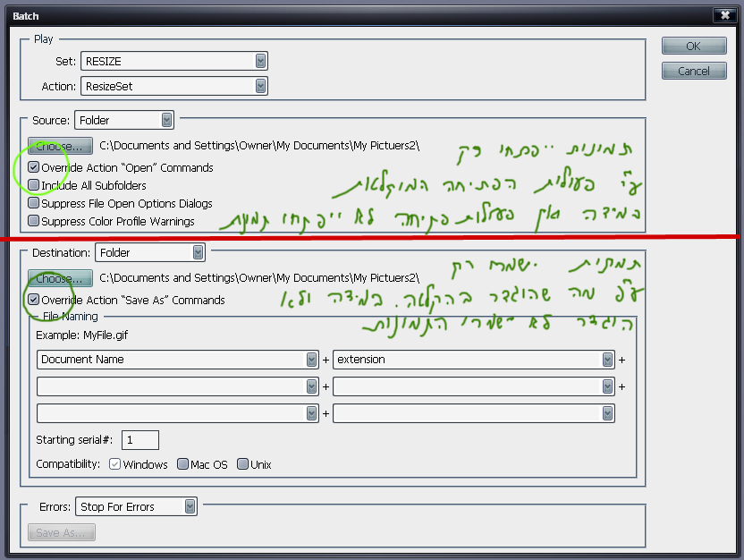Open the Action dropdown showing ResizeSet
This screenshot has height=560, width=744.
[174, 86]
